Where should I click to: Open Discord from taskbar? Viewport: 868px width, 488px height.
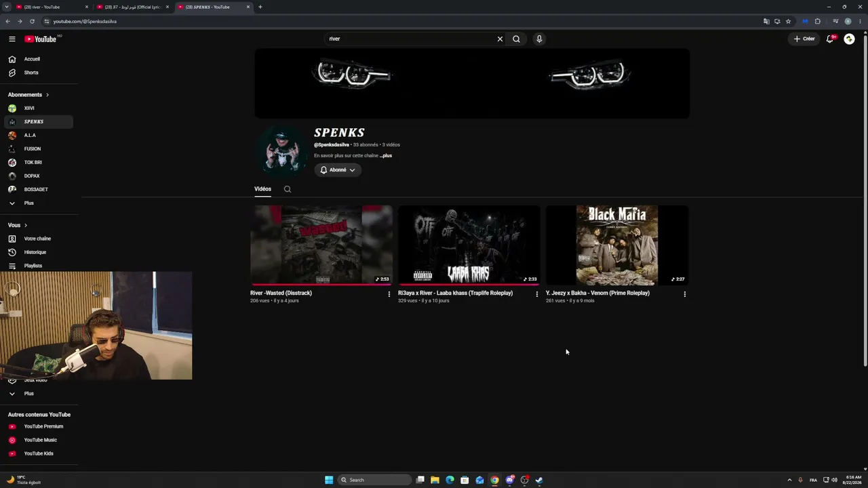[x=509, y=480]
